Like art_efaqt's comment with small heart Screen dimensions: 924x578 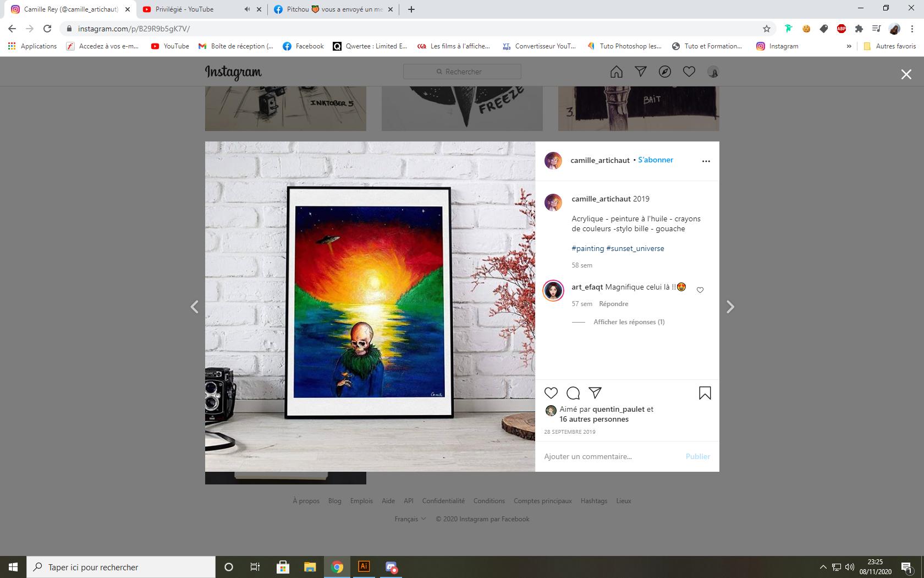(700, 290)
